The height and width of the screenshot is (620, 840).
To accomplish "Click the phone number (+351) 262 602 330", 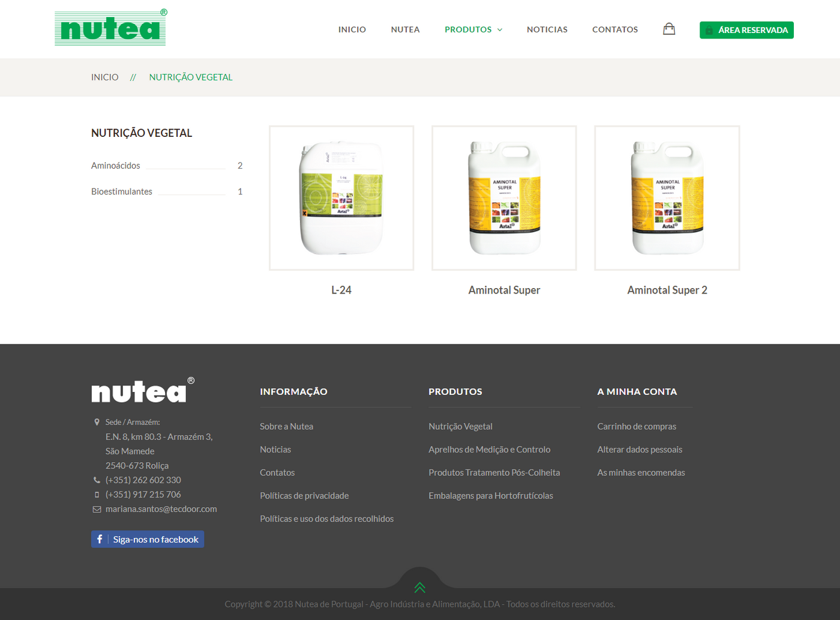I will (143, 480).
